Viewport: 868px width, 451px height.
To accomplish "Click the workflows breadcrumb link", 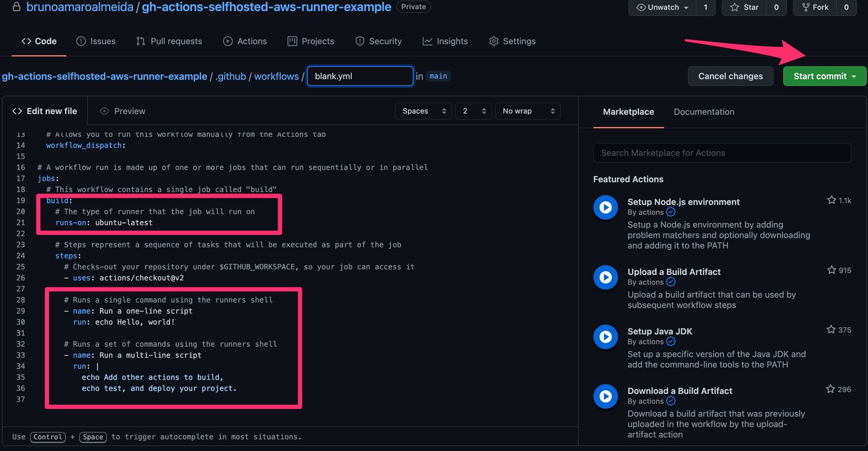I will (x=277, y=76).
